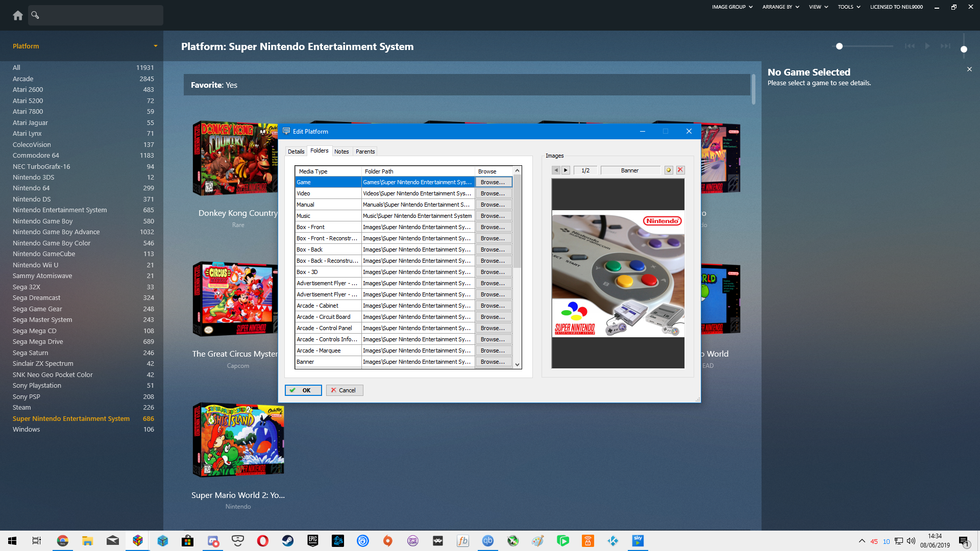Select Donkey Kong Country box art
Viewport: 980px width, 551px height.
click(x=235, y=159)
